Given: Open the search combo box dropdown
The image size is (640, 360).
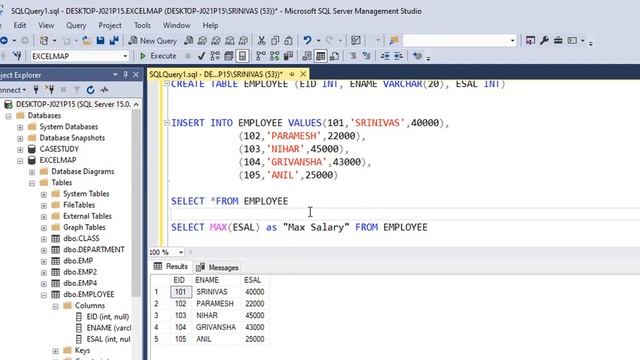Looking at the screenshot, I should [x=512, y=40].
